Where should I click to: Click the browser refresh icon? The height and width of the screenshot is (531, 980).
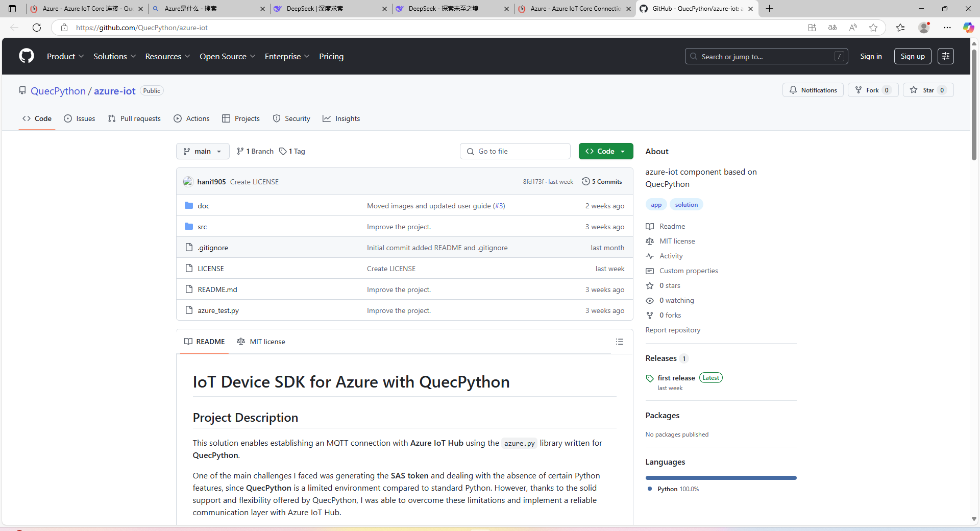pyautogui.click(x=37, y=28)
